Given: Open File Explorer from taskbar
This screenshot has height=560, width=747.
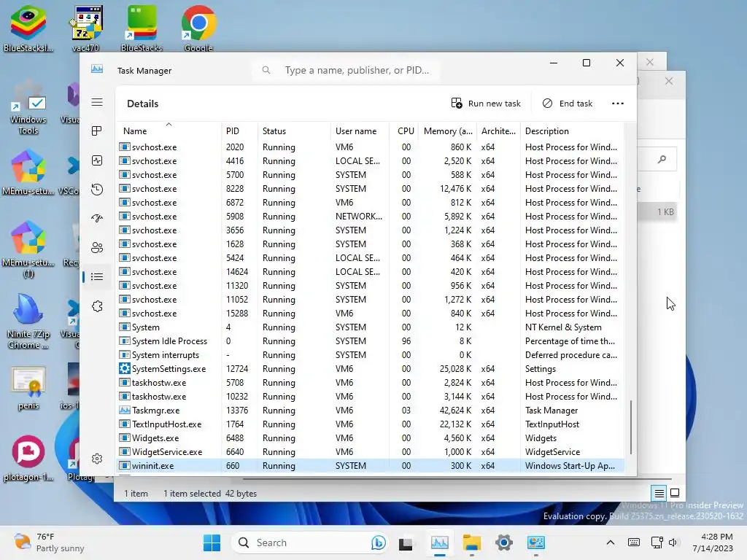Looking at the screenshot, I should point(472,542).
